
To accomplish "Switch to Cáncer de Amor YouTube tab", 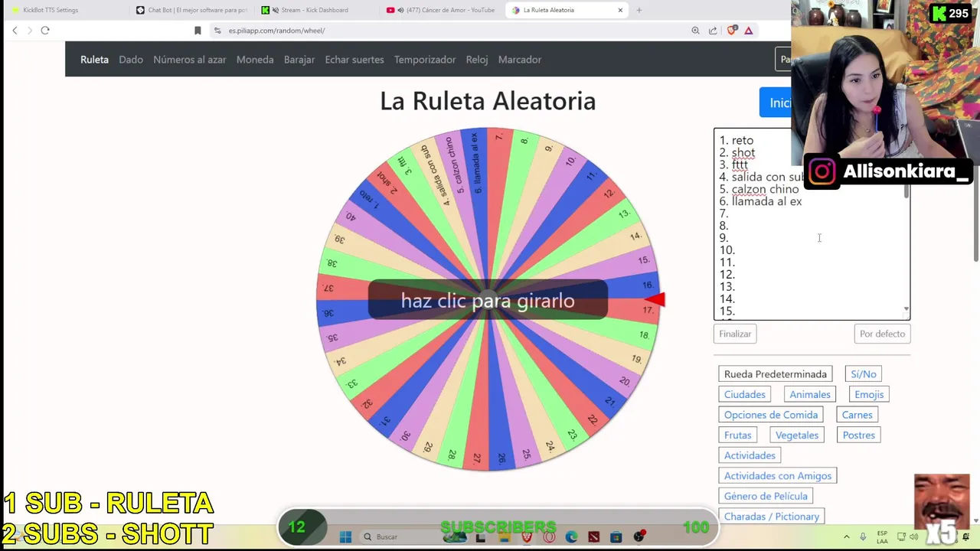I will (x=440, y=10).
